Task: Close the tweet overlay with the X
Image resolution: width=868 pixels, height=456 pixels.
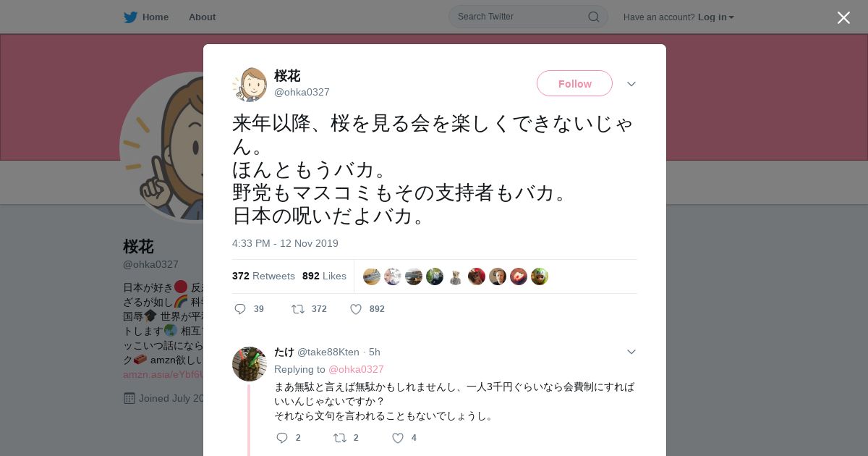Action: point(843,17)
